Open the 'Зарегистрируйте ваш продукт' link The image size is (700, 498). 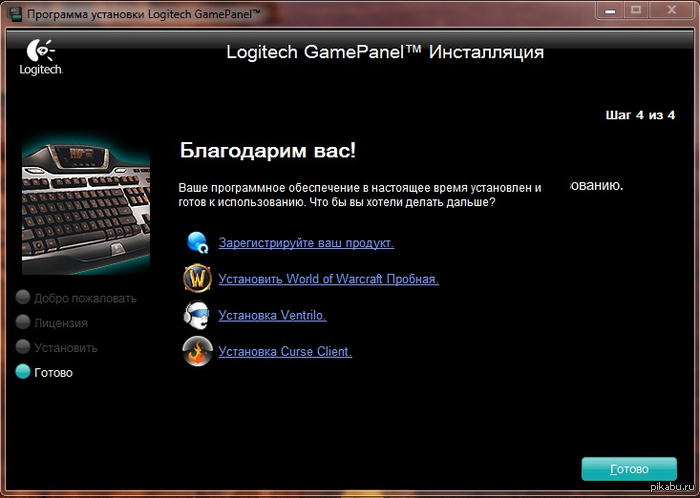[x=306, y=243]
